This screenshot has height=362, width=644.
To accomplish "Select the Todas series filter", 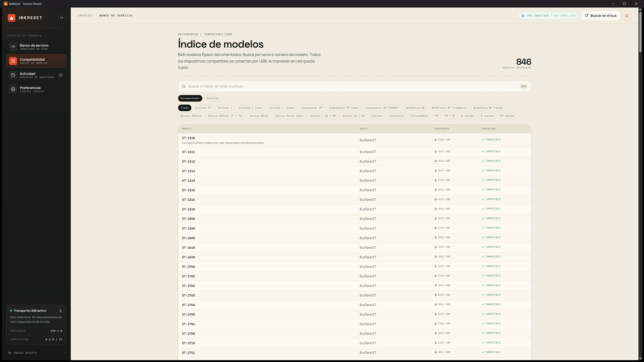I will [x=184, y=108].
